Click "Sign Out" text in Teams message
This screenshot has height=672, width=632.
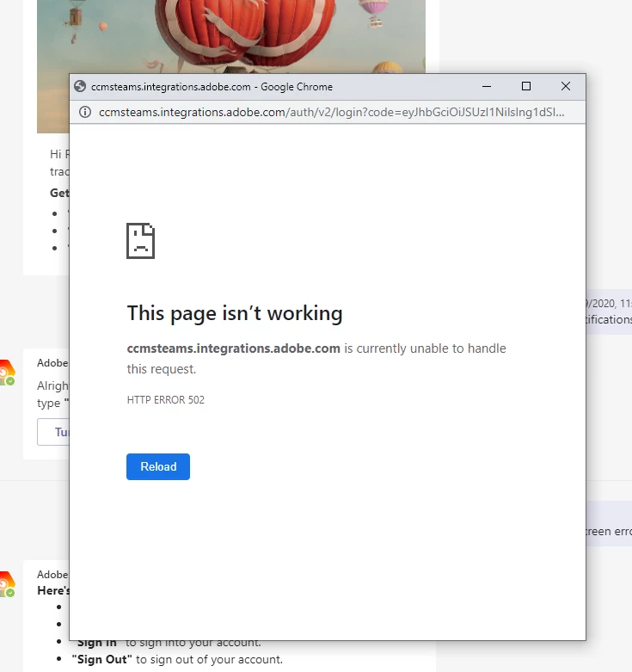[102, 659]
